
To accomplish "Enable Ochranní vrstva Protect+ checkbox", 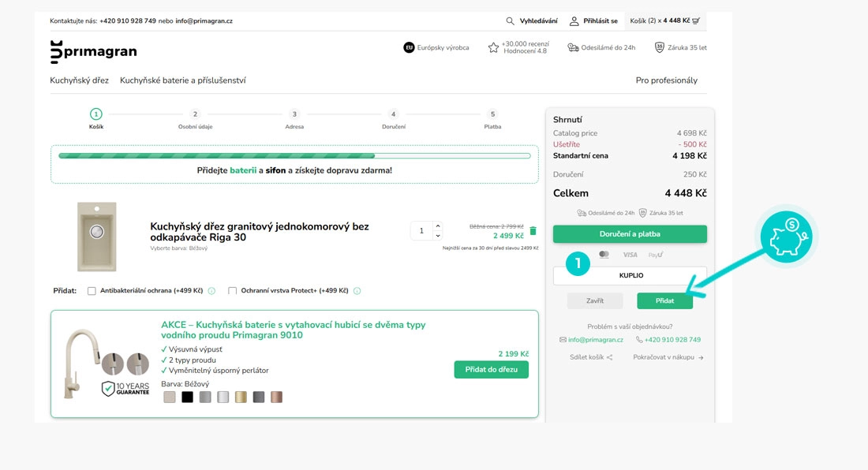I will (x=233, y=291).
